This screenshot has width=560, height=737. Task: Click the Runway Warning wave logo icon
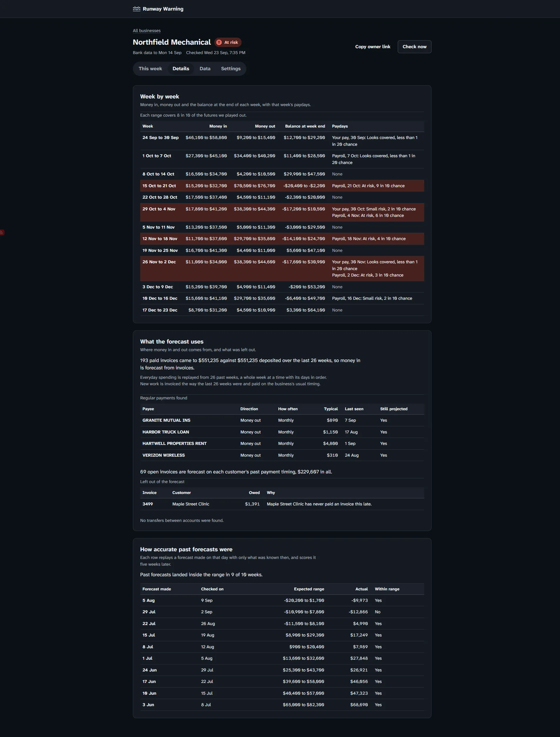136,9
